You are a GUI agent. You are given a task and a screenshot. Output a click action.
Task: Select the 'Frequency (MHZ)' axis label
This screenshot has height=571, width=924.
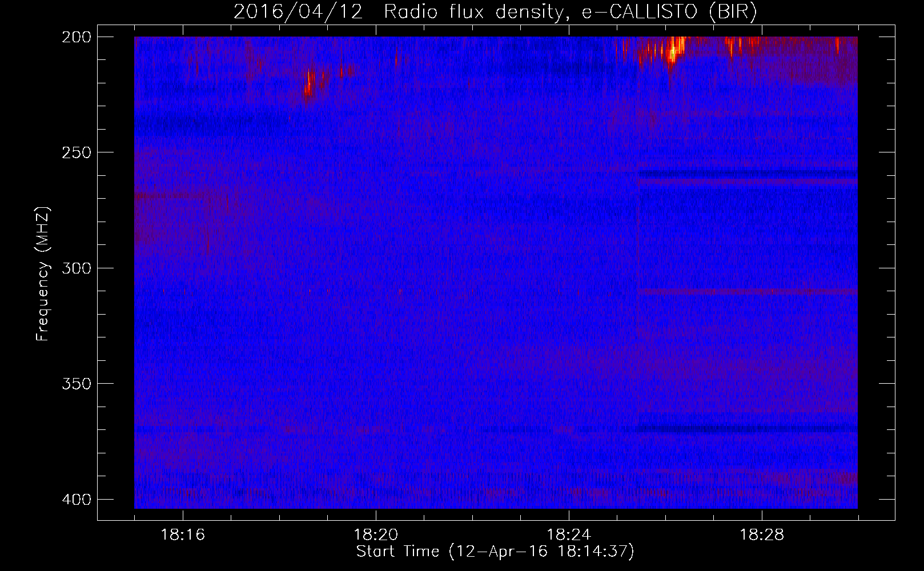click(43, 274)
